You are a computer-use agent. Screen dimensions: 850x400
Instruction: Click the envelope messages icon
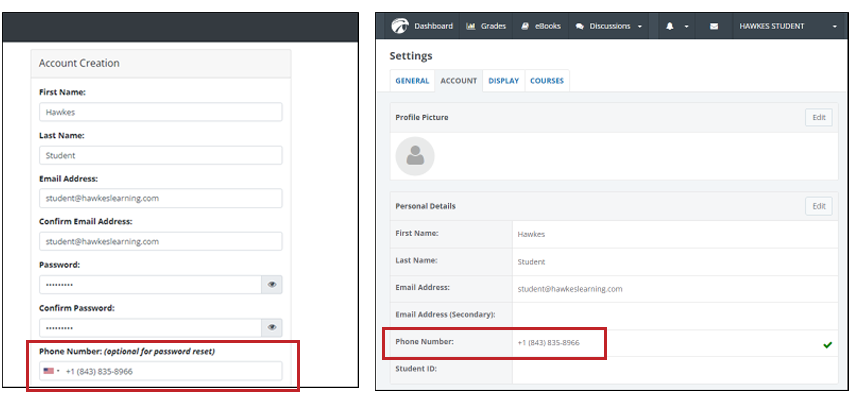pyautogui.click(x=714, y=26)
